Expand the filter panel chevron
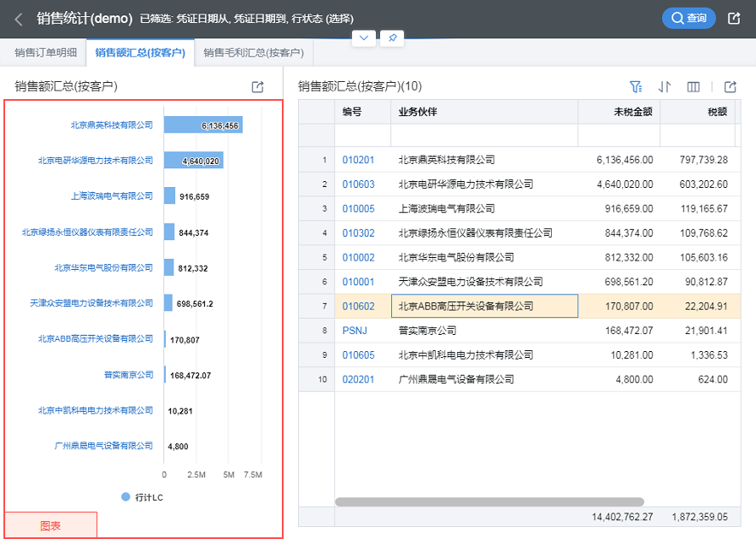Image resolution: width=756 pixels, height=539 pixels. (x=364, y=38)
